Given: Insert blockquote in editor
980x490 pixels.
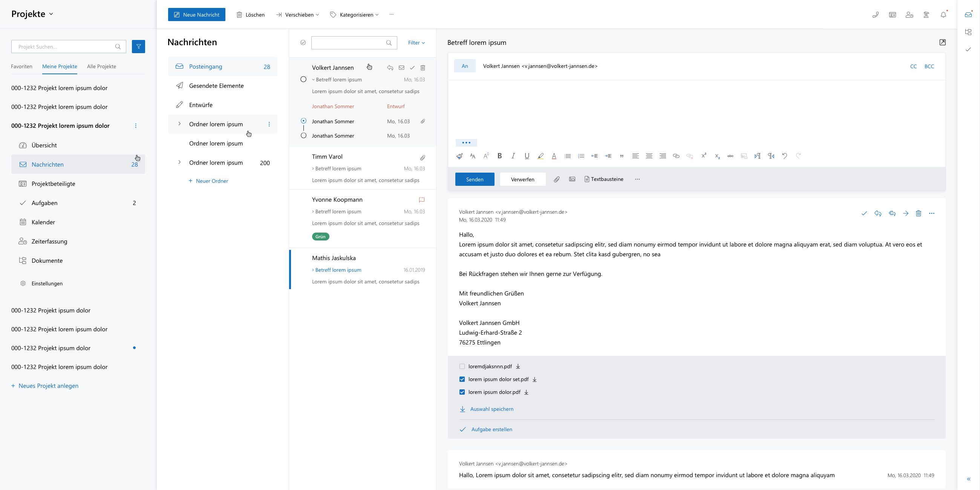Looking at the screenshot, I should [x=622, y=156].
